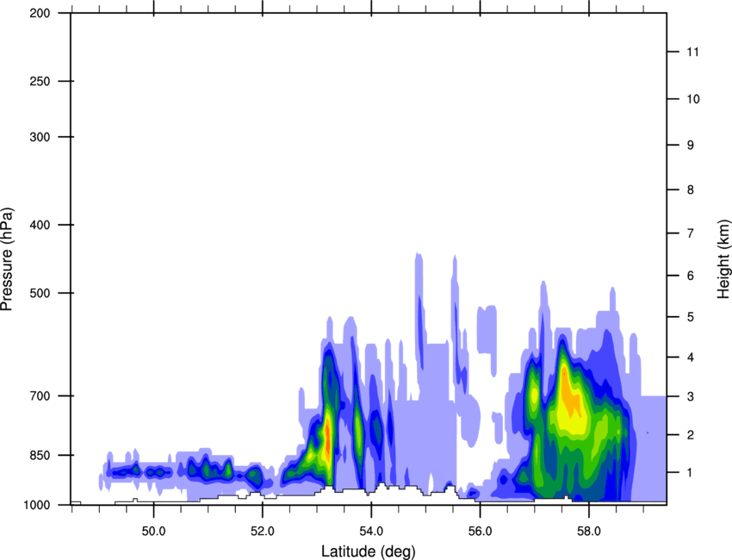Click the 58.0 latitude tick label

click(589, 532)
